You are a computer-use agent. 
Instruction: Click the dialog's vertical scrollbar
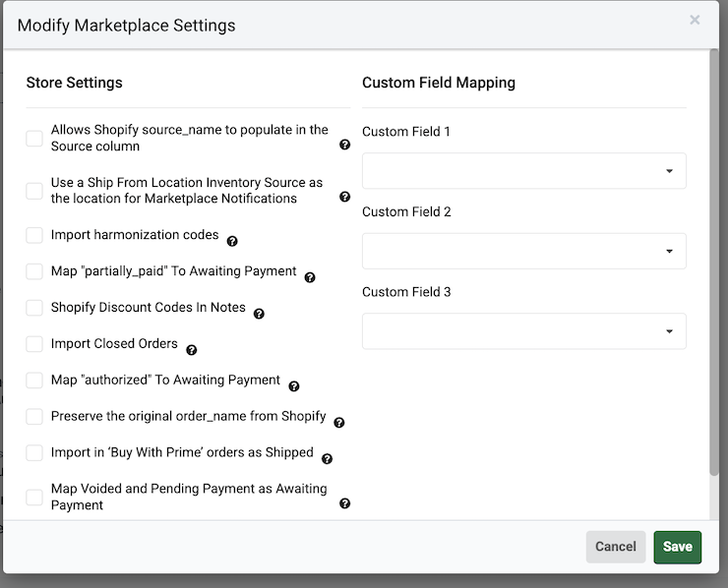click(714, 265)
